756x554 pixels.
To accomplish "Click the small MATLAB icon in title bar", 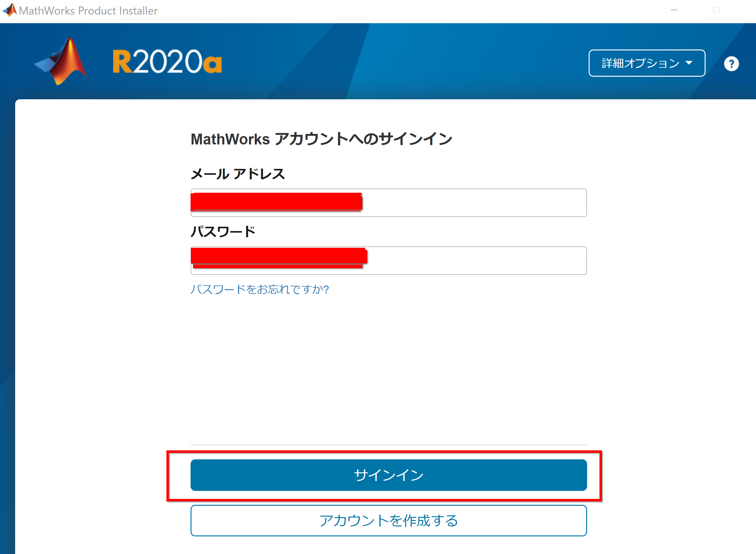I will [x=10, y=10].
